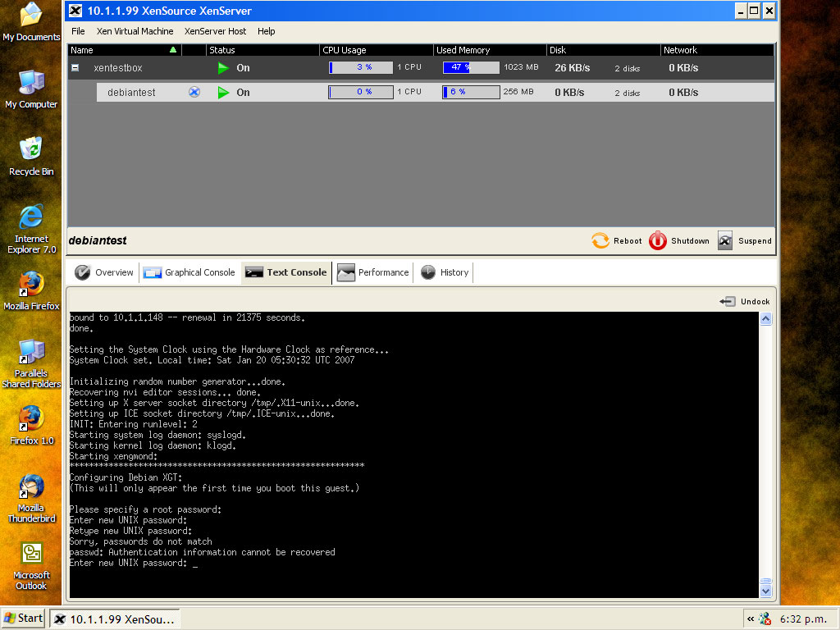Select the xentestbox host name
Viewport: 840px width, 630px height.
(118, 68)
